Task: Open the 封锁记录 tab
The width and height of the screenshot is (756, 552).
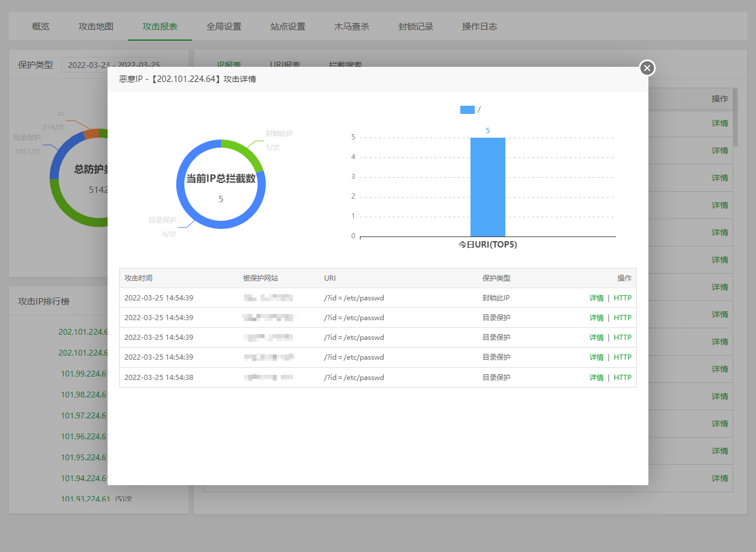Action: (416, 27)
